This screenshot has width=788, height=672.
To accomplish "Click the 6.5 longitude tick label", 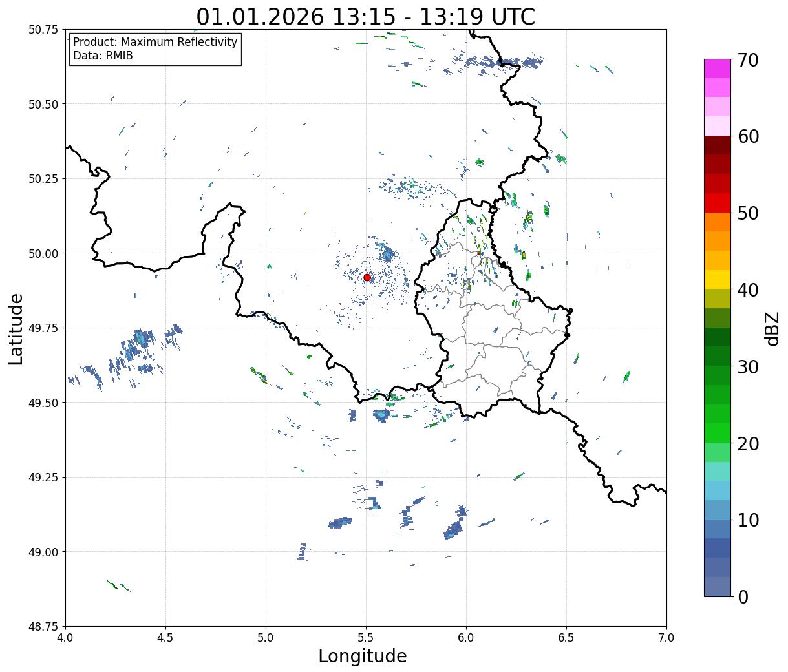I will click(x=566, y=638).
